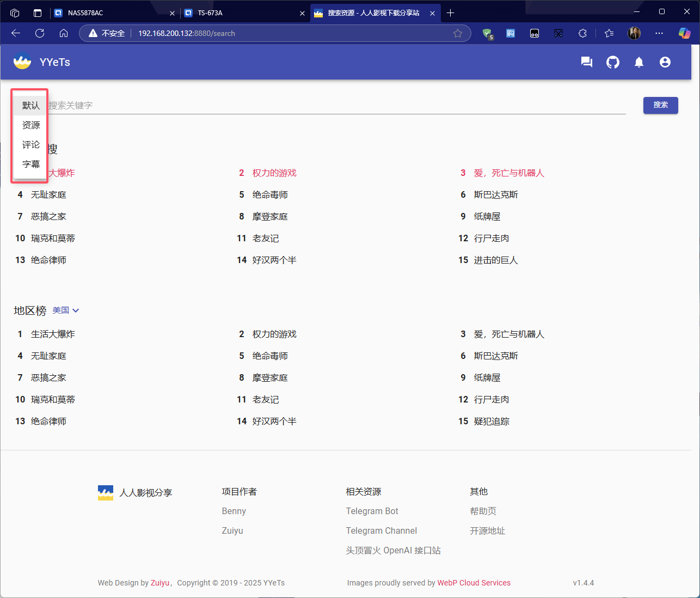The height and width of the screenshot is (598, 700).
Task: Open the comments chat icon in header
Action: (586, 62)
